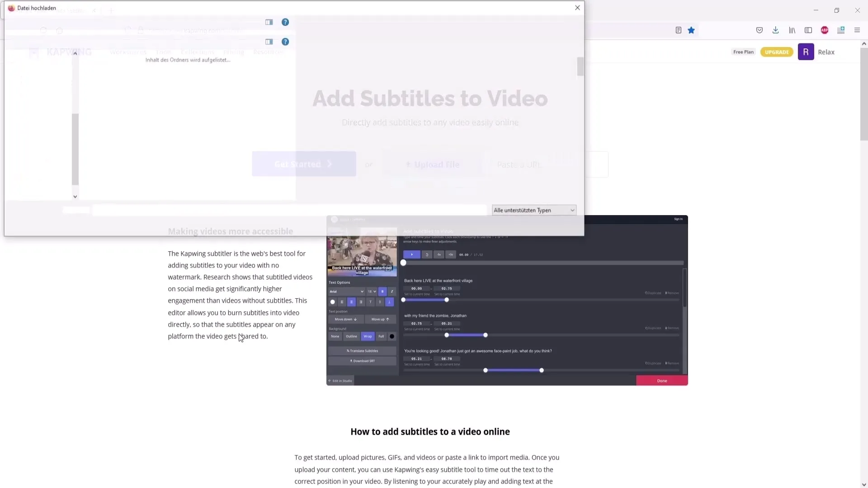This screenshot has width=868, height=488.
Task: Select 'Alle unterstützten Typen' dropdown
Action: coord(533,210)
